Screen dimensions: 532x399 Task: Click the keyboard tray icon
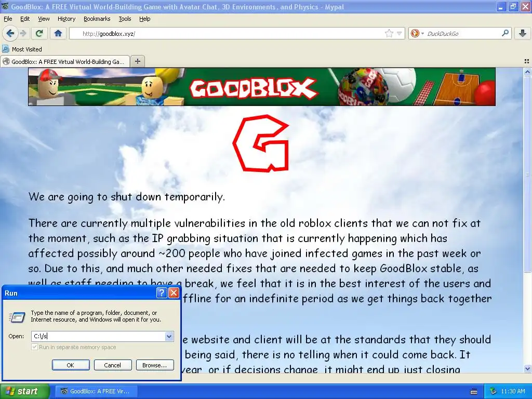point(474,392)
